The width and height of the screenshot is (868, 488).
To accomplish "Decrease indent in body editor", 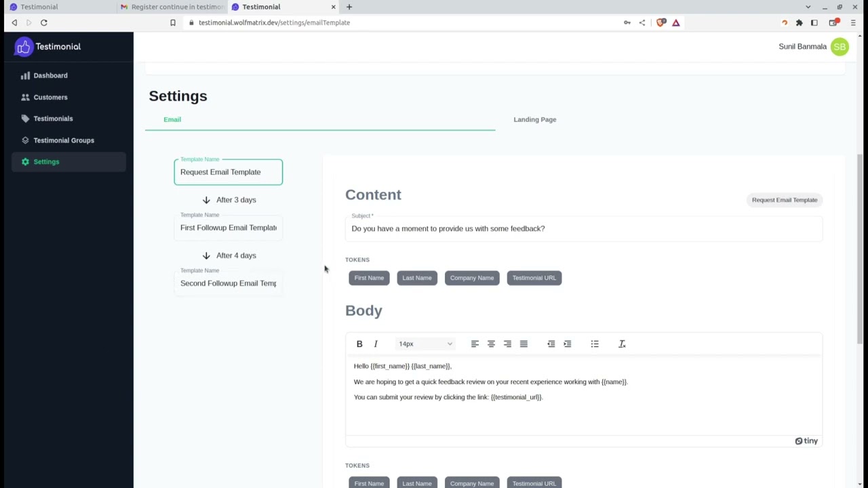I will (x=551, y=344).
